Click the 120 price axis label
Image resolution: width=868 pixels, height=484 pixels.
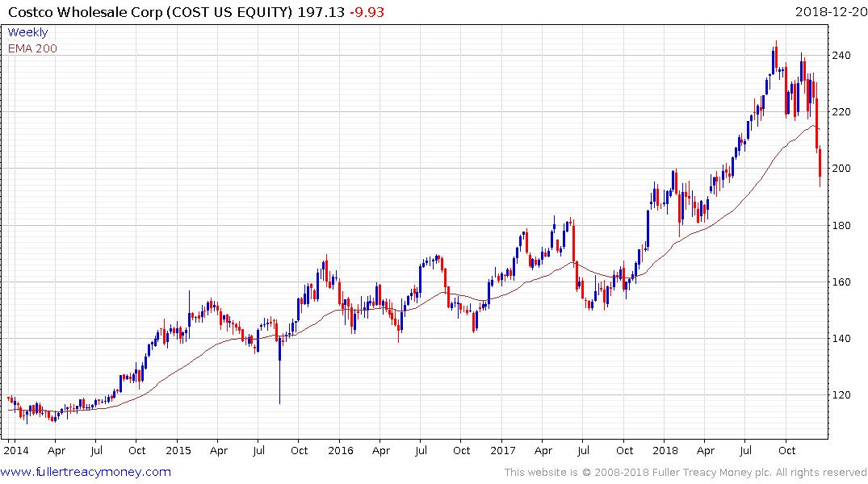point(841,395)
